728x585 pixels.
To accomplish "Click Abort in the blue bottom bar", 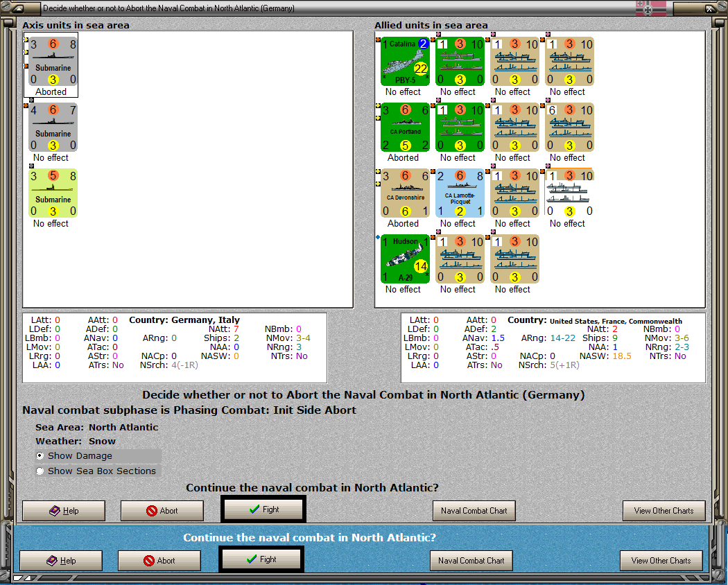I will pyautogui.click(x=159, y=561).
